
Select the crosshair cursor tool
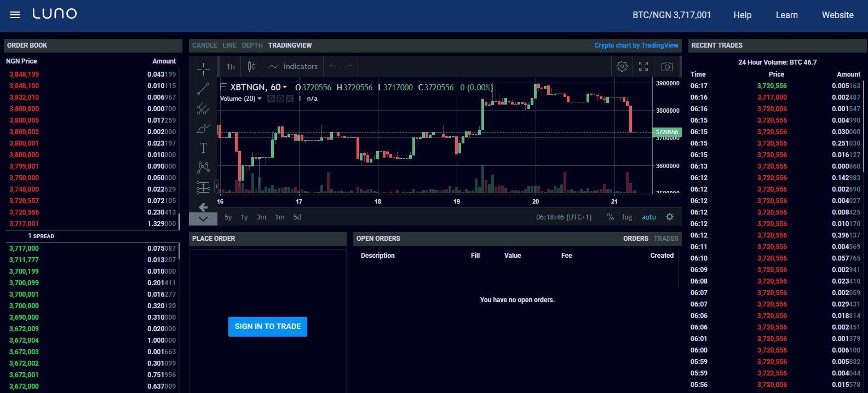[203, 69]
